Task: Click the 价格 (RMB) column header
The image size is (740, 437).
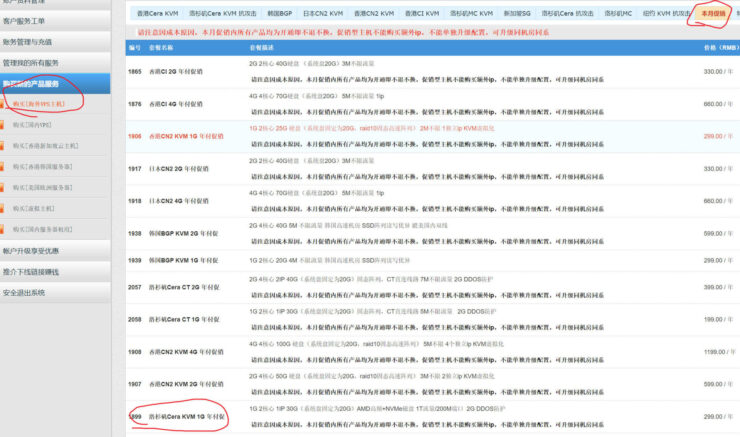Action: pos(721,48)
